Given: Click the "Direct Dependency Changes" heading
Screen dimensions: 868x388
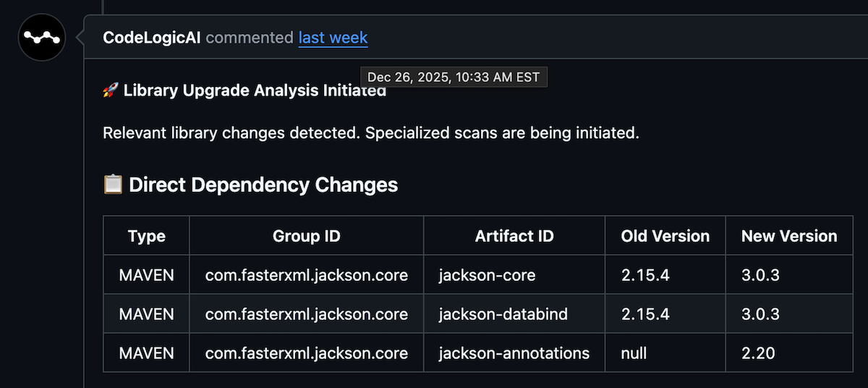Looking at the screenshot, I should tap(263, 185).
